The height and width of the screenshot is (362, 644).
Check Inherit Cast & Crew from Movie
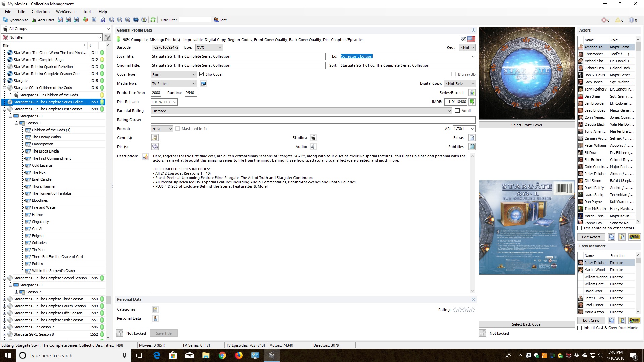(x=579, y=328)
